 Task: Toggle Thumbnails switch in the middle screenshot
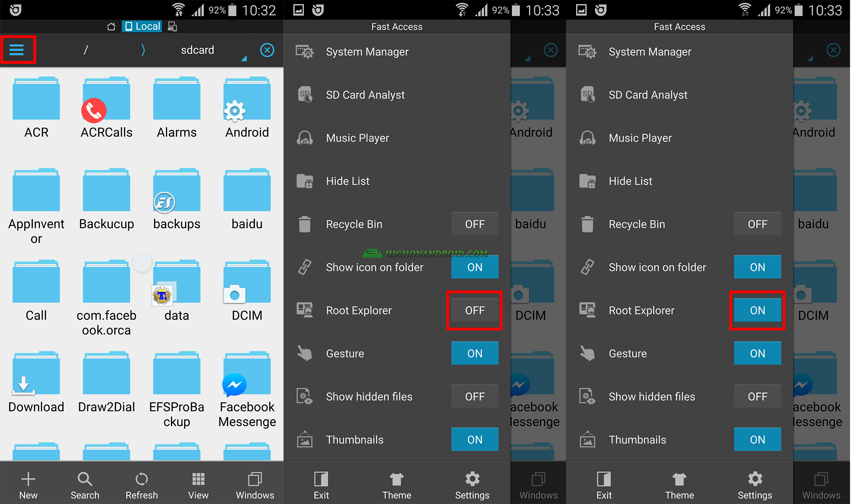point(475,440)
